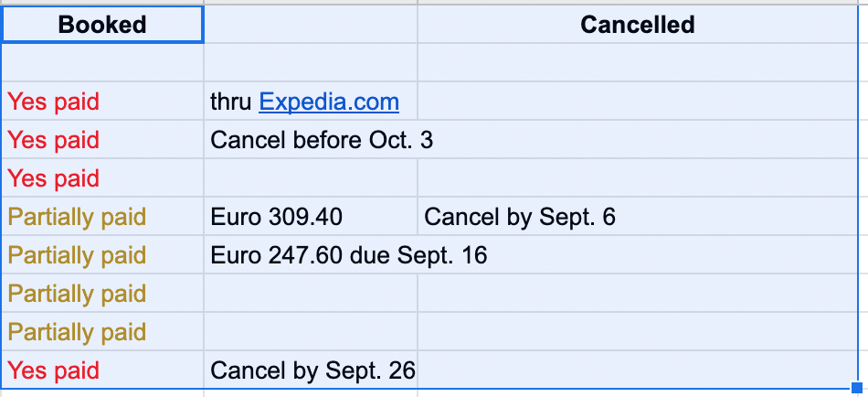The image size is (868, 397).
Task: Select the Partially paid cell beside 'Euro 247.60 due'
Action: pyautogui.click(x=102, y=254)
